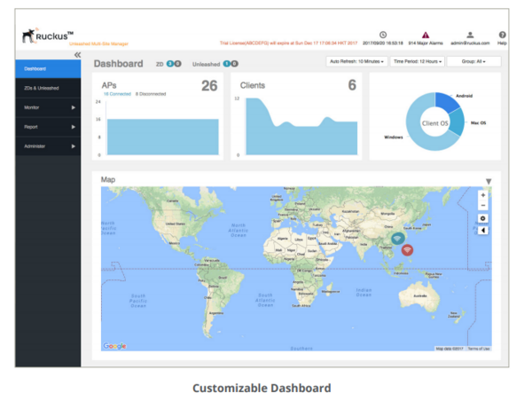Collapse the Map panel triangle
This screenshot has height=401, width=532.
tap(489, 181)
